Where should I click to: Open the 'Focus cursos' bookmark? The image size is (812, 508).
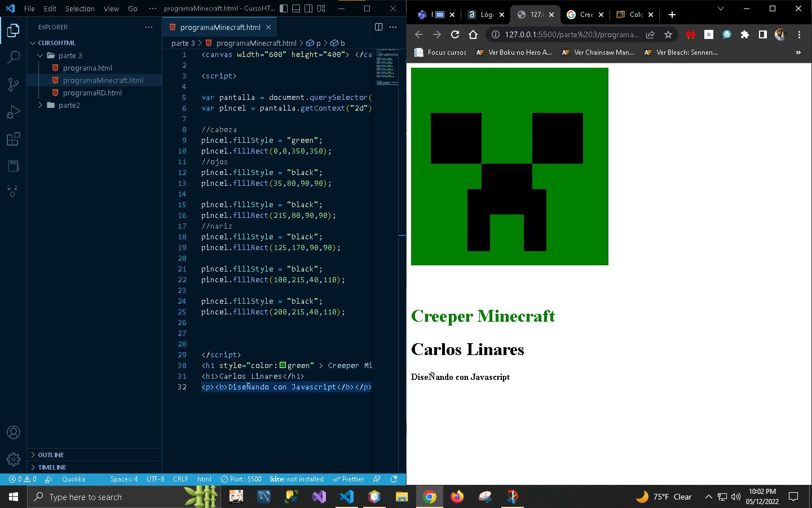[x=440, y=52]
